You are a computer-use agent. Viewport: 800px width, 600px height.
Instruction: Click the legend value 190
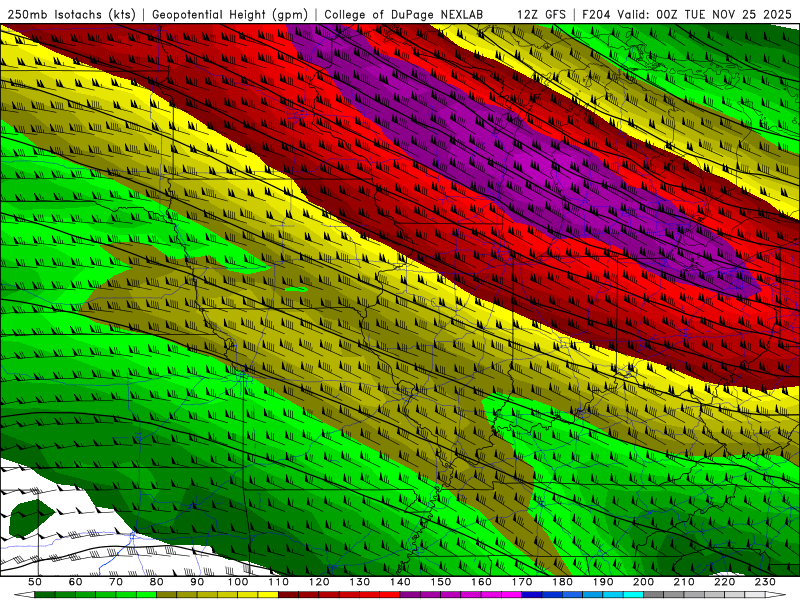click(603, 582)
